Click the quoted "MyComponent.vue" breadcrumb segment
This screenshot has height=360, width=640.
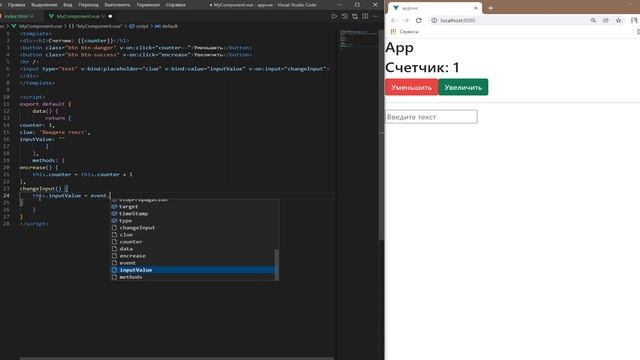pos(99,26)
